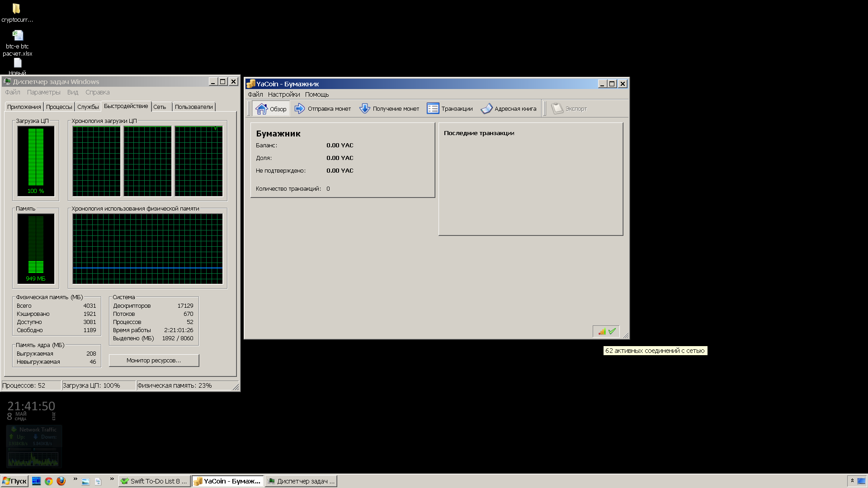Launch Chrome from the quick launch bar

tap(49, 481)
